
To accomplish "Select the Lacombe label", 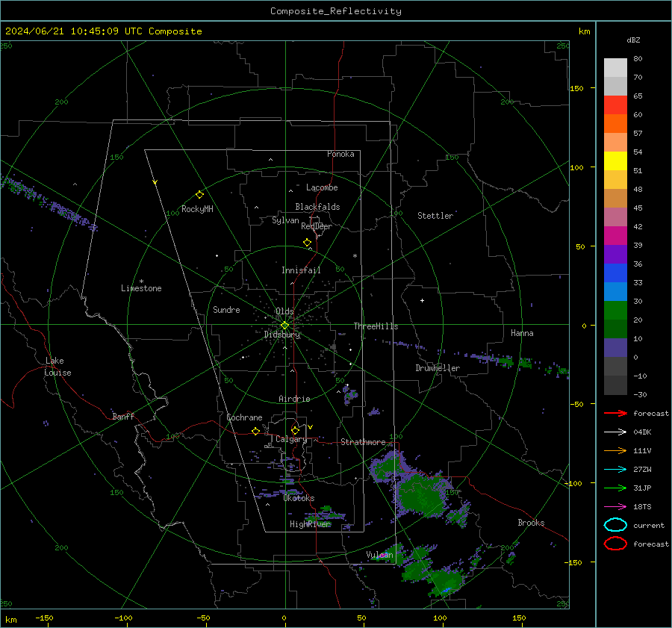I will (x=322, y=187).
